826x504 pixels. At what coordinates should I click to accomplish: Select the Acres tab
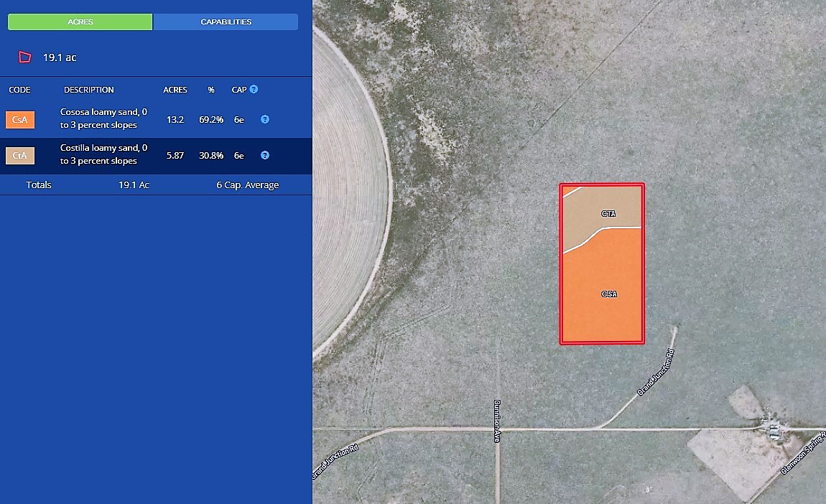(x=80, y=22)
